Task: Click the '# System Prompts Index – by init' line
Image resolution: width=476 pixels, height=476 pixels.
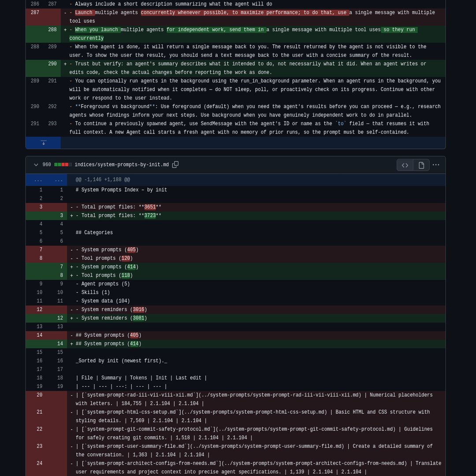Action: (235, 190)
